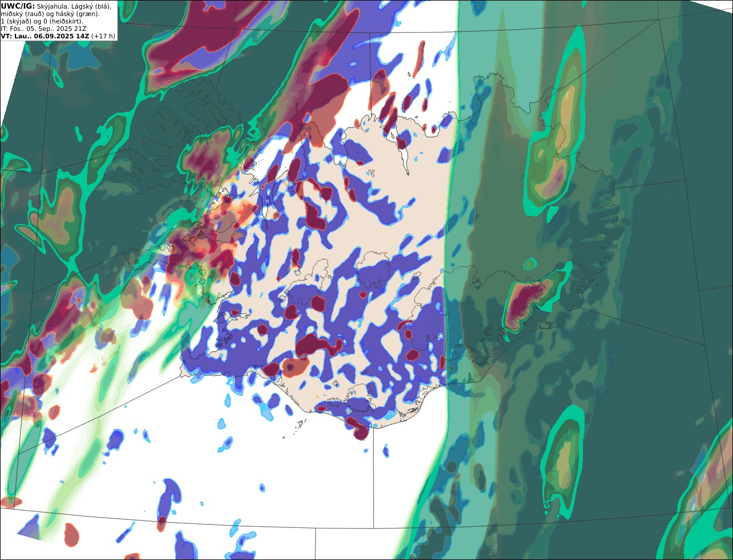
Task: Click the bold 'VT: Lau.. 06.09.2025 14Z' text
Action: click(45, 36)
